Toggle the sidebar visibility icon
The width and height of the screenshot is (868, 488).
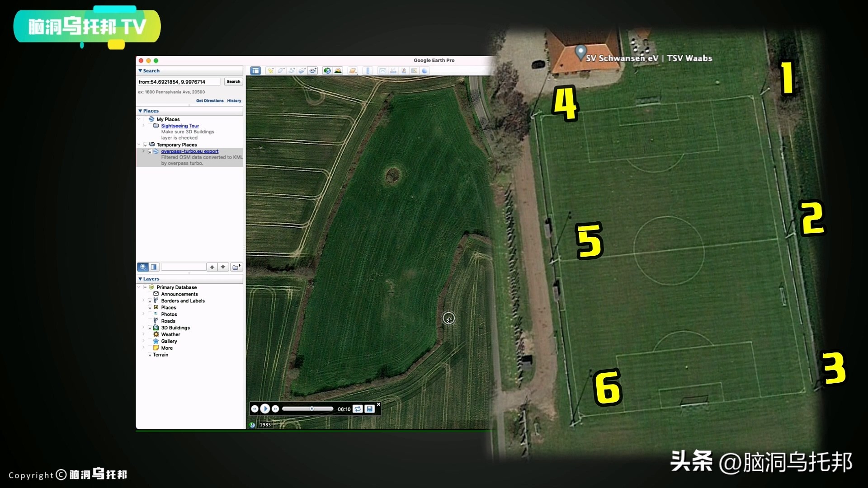click(x=255, y=70)
